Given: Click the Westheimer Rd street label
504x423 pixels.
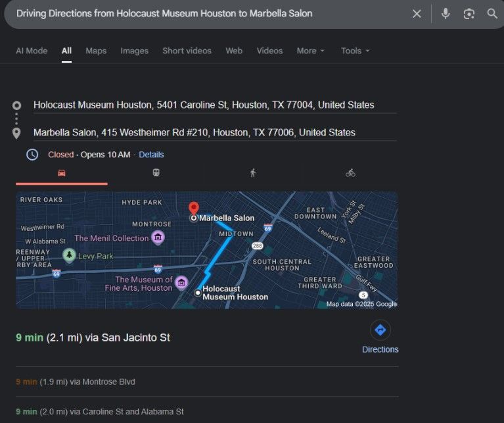Looking at the screenshot, I should point(43,228).
